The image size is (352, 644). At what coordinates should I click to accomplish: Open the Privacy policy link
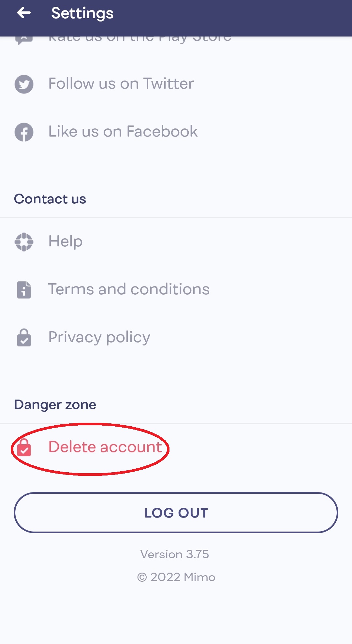(x=99, y=337)
